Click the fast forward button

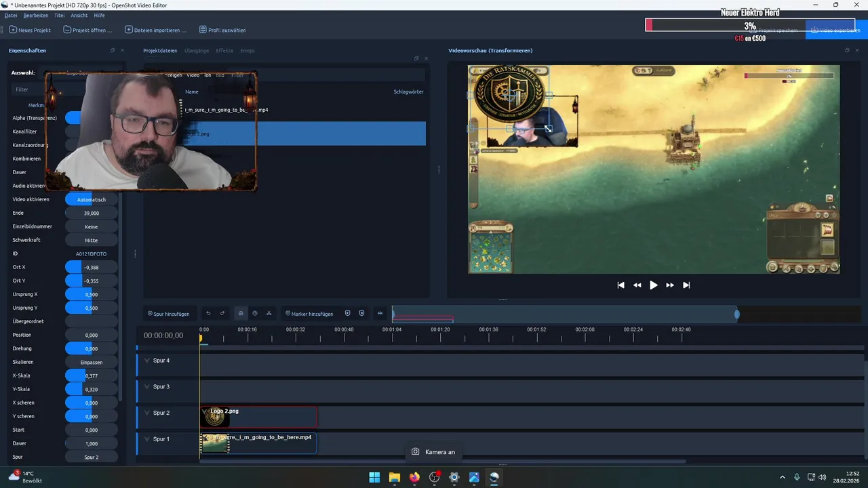670,285
